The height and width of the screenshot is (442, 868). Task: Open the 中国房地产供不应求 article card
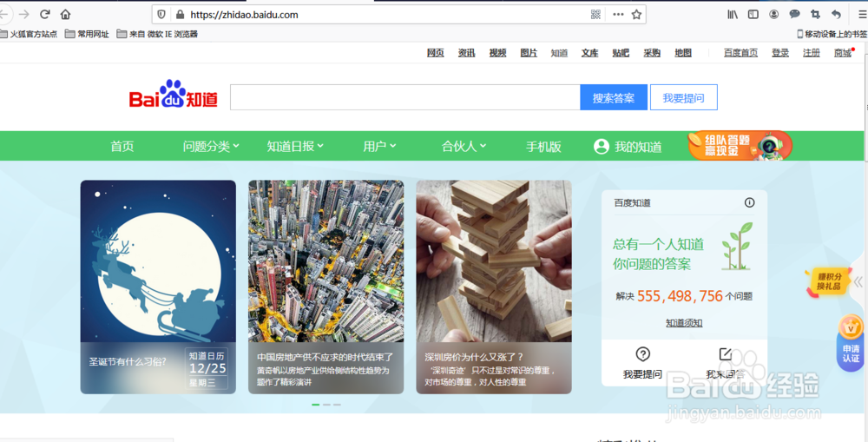click(x=326, y=287)
